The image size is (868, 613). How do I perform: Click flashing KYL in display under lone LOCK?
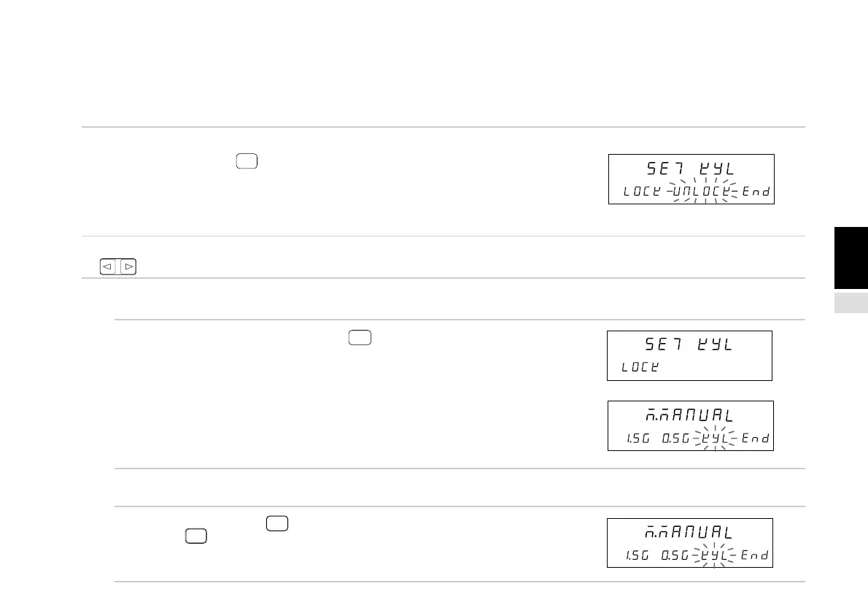click(x=714, y=439)
